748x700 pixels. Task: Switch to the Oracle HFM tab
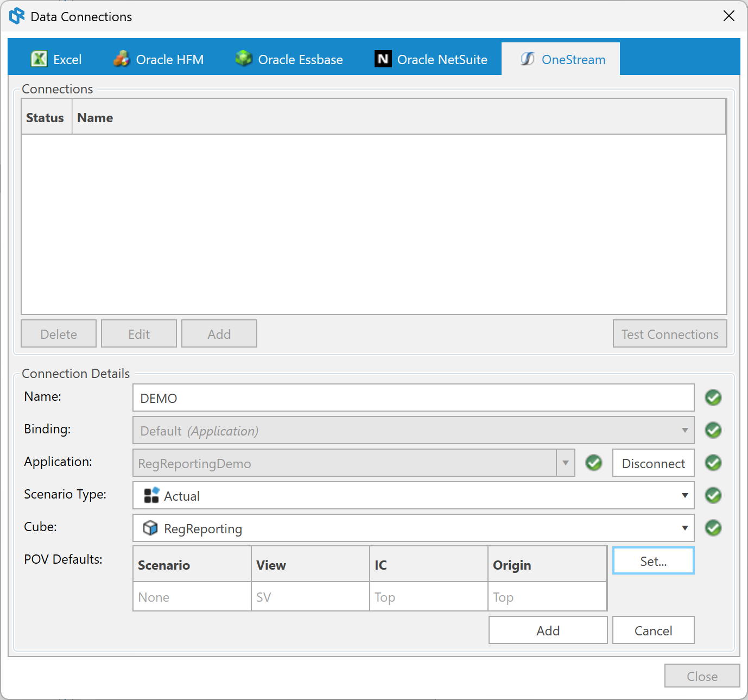click(159, 59)
